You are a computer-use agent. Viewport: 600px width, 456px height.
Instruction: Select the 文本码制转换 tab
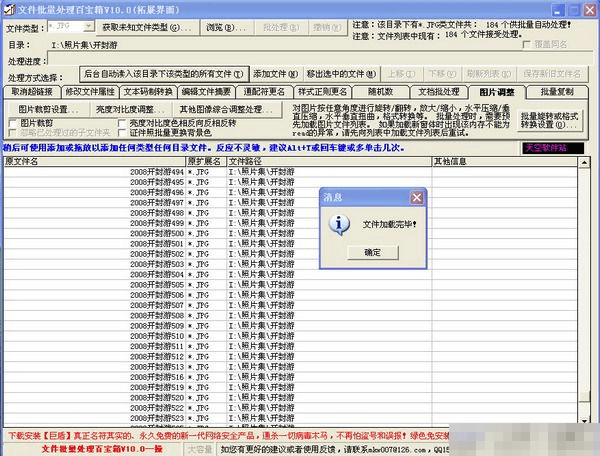click(149, 91)
